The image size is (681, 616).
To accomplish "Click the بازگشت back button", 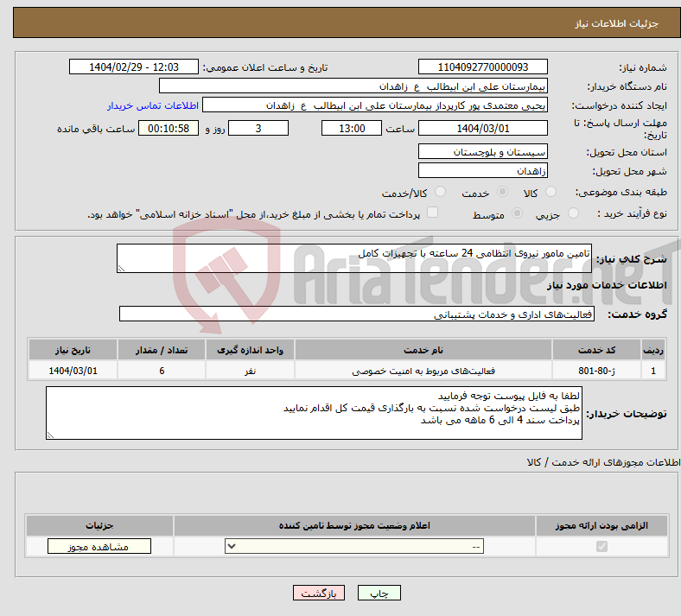I will [x=319, y=593].
